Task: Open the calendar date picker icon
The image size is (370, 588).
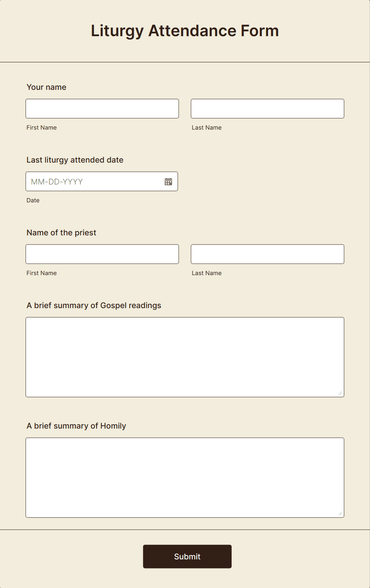Action: (168, 182)
